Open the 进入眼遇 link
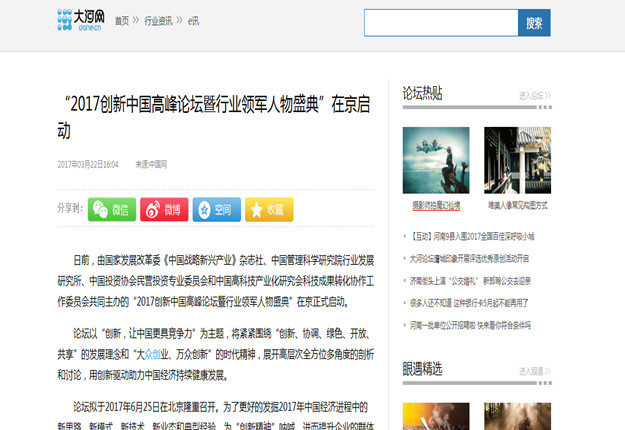Image resolution: width=625 pixels, height=430 pixels. pos(535,371)
